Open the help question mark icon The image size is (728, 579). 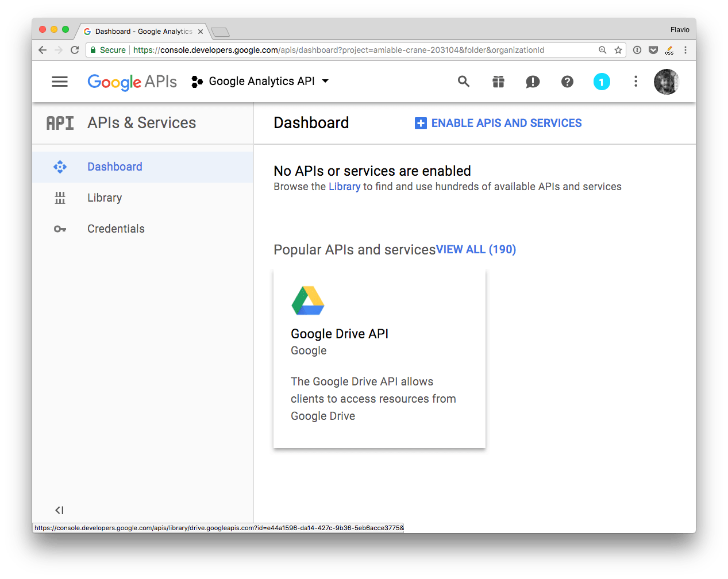click(x=567, y=81)
